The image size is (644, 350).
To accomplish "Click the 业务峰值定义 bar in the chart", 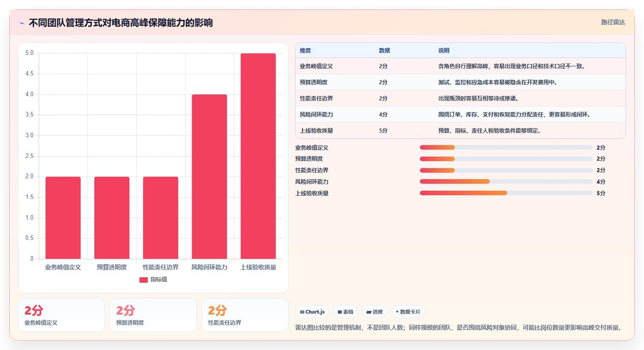I will pyautogui.click(x=63, y=218).
